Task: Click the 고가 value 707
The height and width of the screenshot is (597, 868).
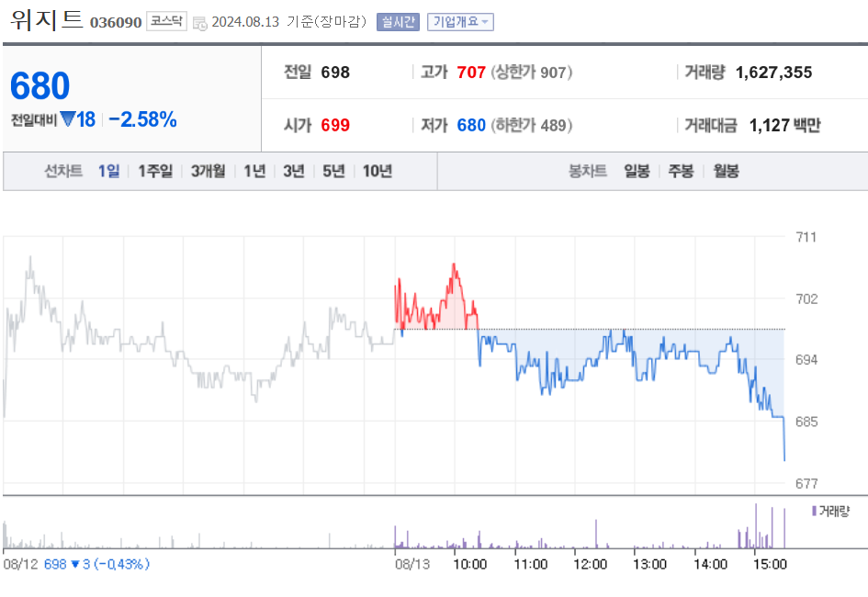Action: click(471, 73)
